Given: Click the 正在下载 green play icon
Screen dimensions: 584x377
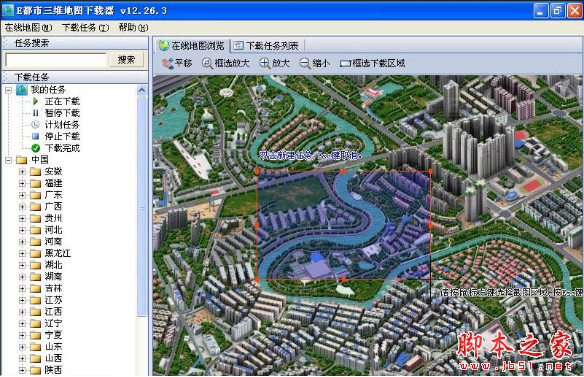Looking at the screenshot, I should click(36, 101).
